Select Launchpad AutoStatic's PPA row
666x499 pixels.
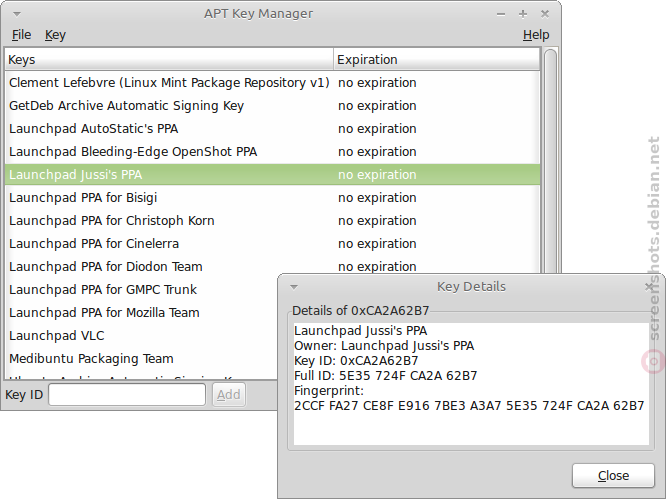[x=272, y=128]
